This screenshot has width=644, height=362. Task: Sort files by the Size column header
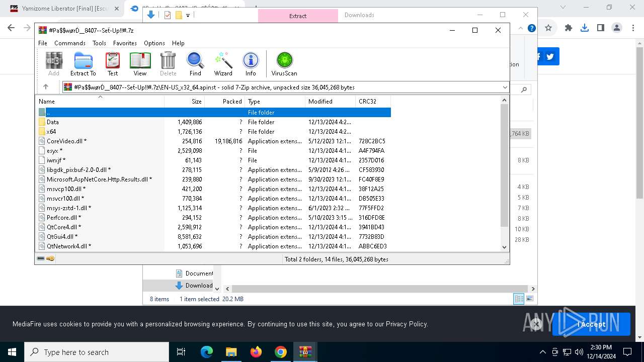(x=185, y=102)
